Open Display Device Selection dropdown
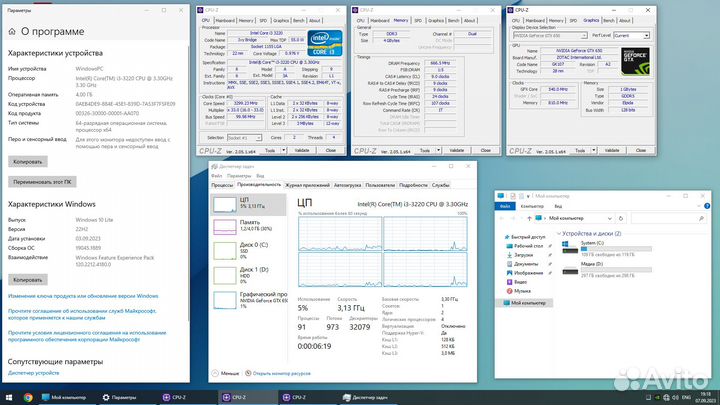This screenshot has width=720, height=405. coord(550,35)
